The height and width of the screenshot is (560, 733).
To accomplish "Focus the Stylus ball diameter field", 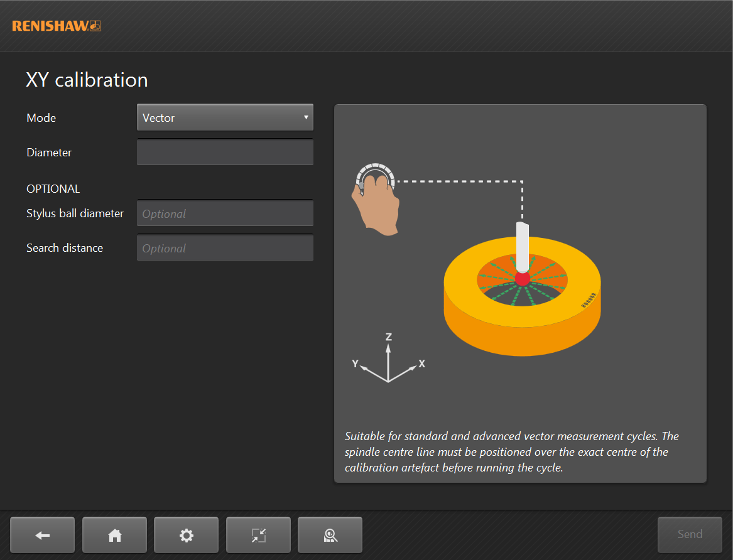I will (x=224, y=213).
